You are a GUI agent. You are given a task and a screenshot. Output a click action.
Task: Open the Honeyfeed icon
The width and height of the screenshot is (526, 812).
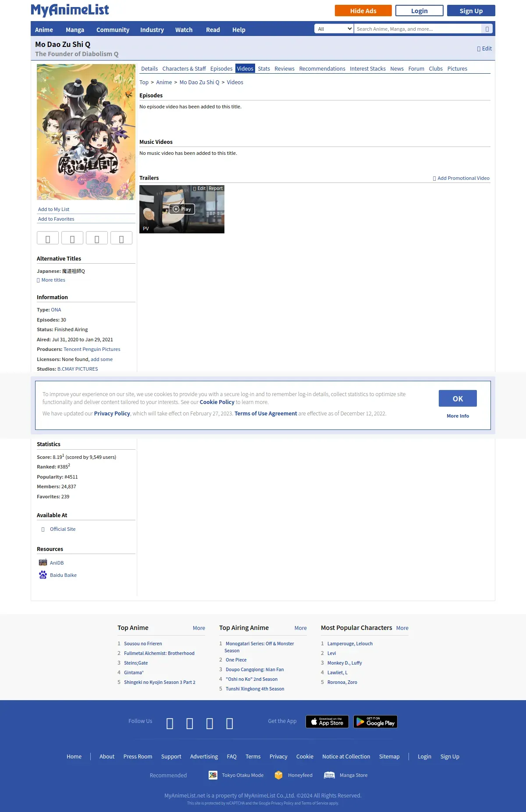coord(278,775)
